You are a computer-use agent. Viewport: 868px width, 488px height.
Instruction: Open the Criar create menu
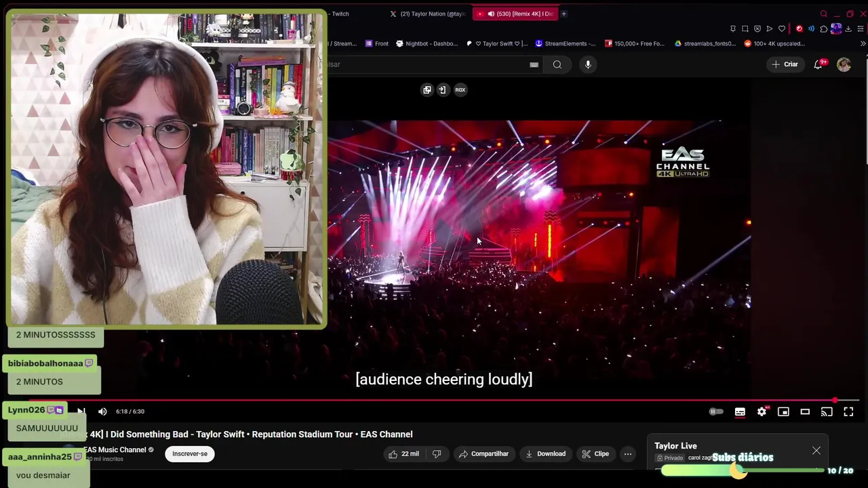pos(785,64)
